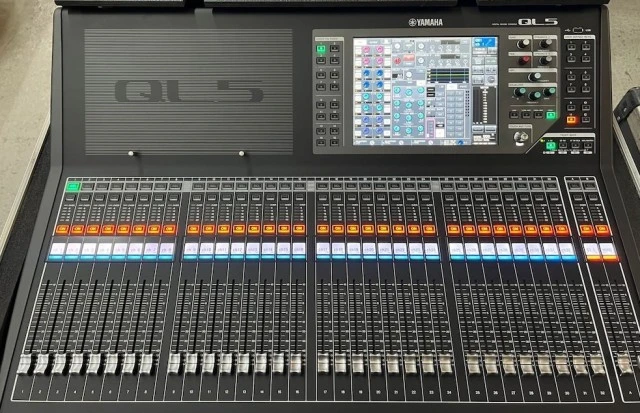Select the middle EQ frequency knob with teal top
Screen dimensions: 640x413
point(535,95)
